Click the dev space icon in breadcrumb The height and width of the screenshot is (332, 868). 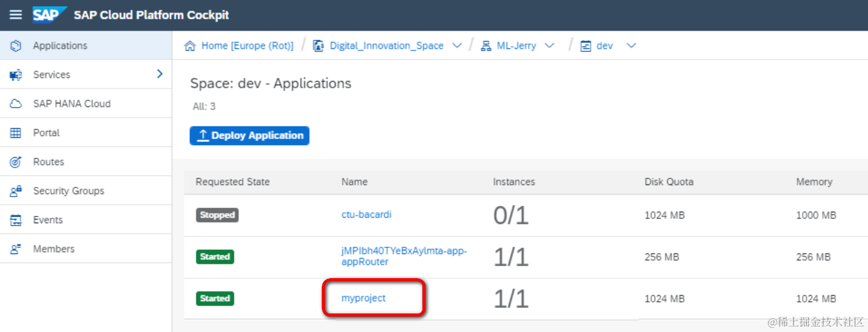click(586, 46)
